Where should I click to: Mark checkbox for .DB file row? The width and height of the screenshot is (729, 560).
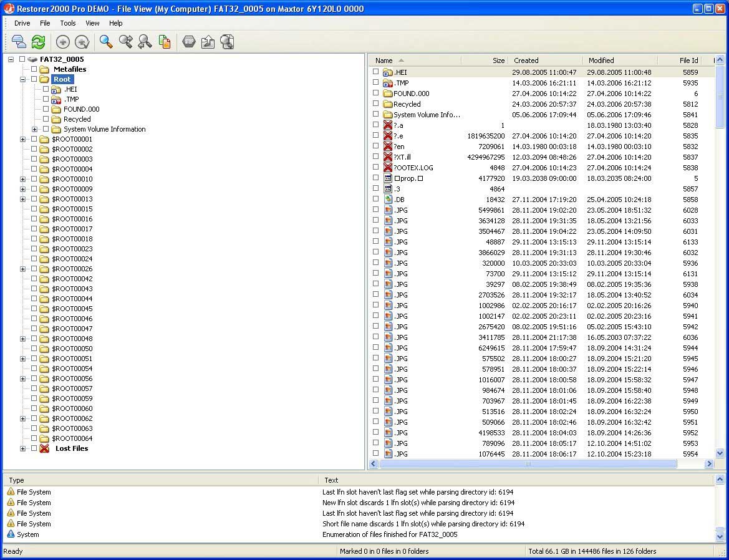[x=375, y=199]
